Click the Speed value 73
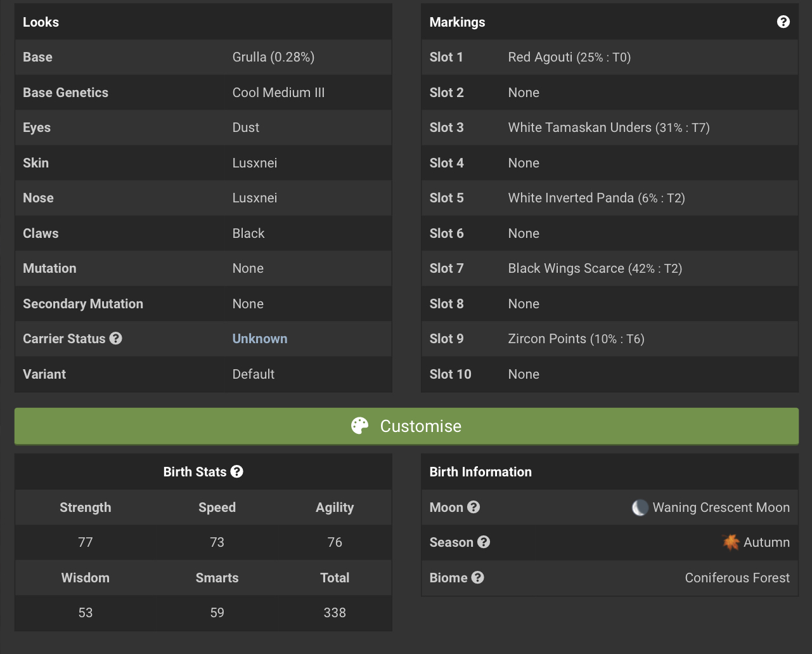Viewport: 812px width, 654px height. (217, 542)
